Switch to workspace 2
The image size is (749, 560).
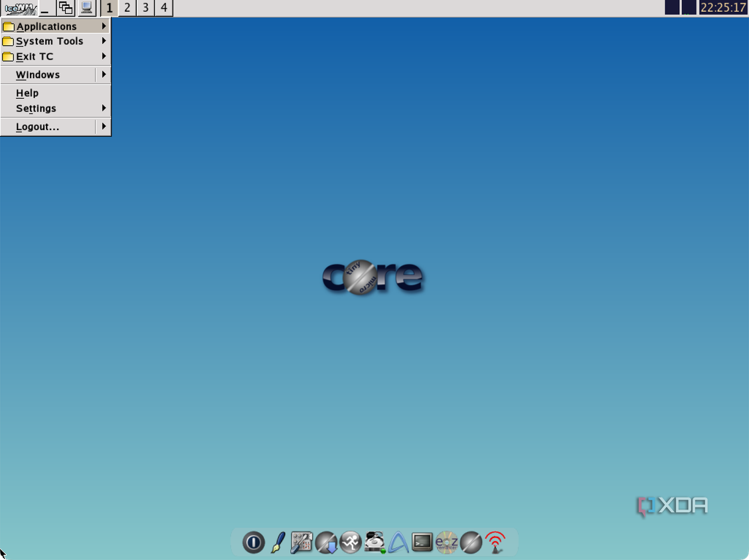[127, 8]
